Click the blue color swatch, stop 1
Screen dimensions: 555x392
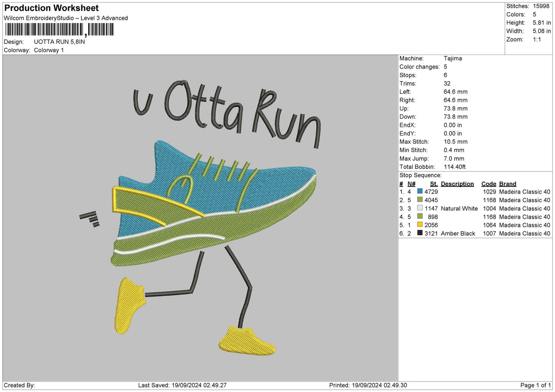[420, 192]
